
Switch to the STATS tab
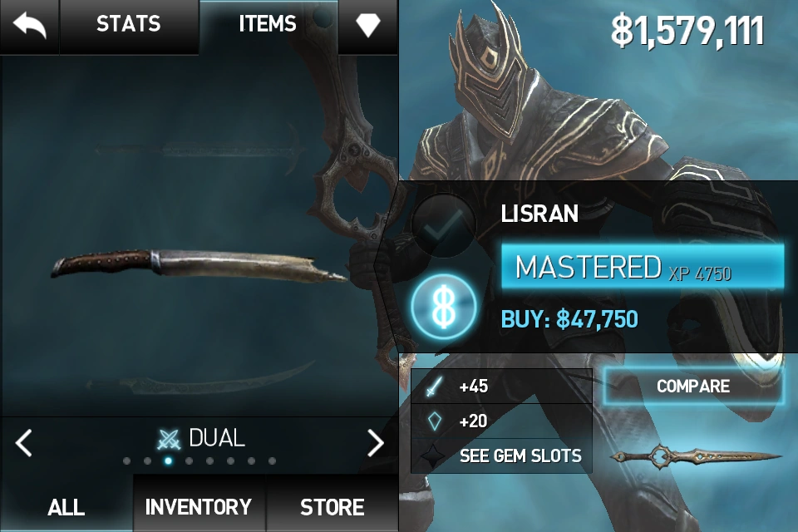129,24
